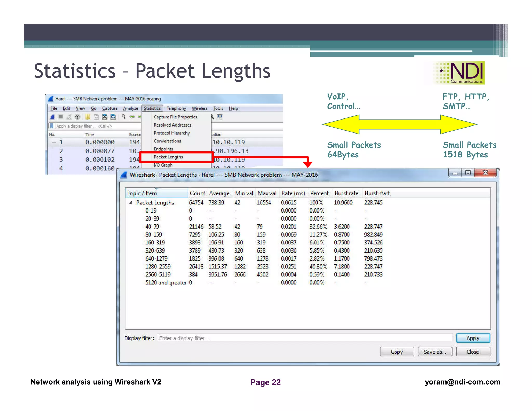Open the Capture menu
The image size is (532, 411).
pos(110,108)
